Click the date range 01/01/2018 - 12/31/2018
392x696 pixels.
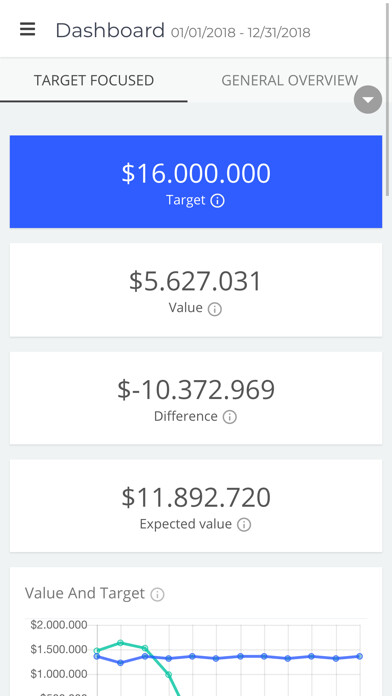tap(241, 32)
